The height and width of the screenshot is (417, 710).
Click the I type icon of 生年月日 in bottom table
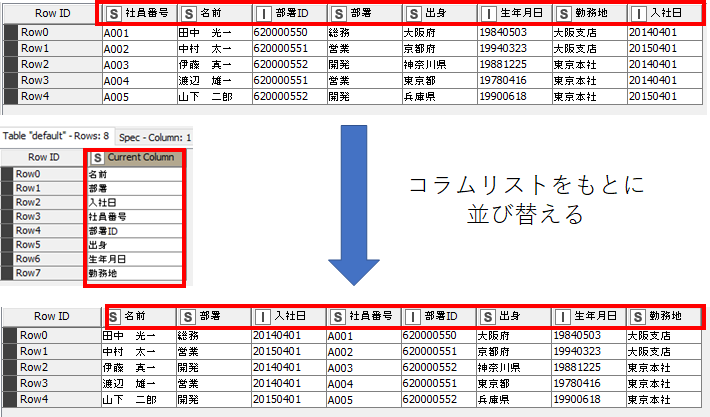pos(562,316)
